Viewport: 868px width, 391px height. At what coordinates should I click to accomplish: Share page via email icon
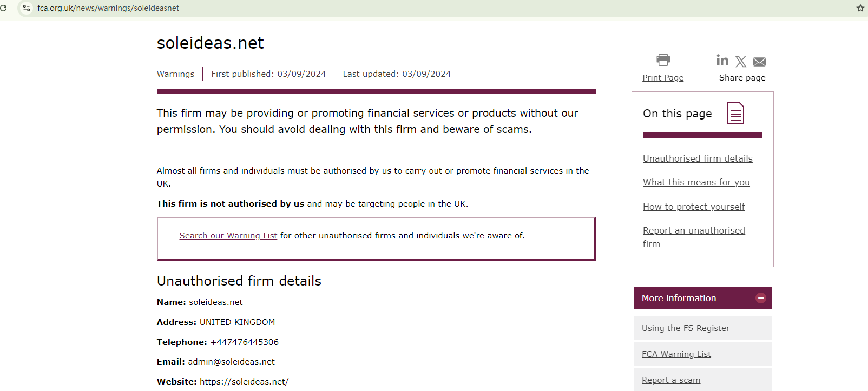pyautogui.click(x=759, y=62)
